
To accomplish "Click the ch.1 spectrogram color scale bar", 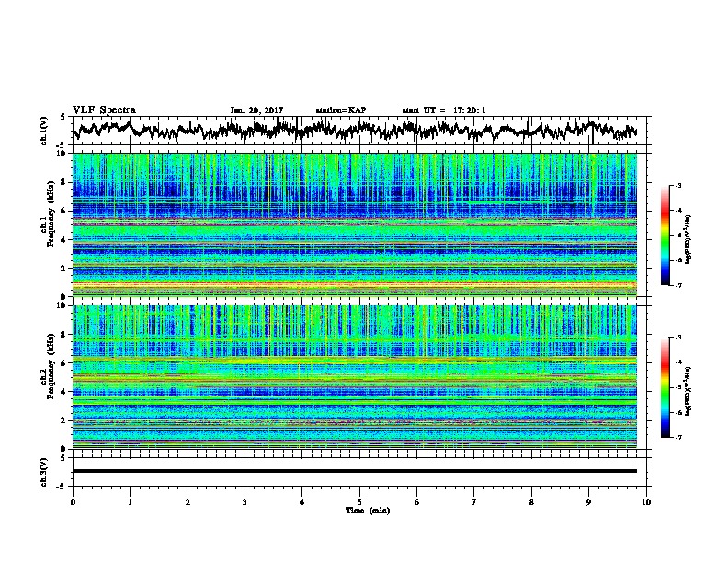I will [665, 236].
